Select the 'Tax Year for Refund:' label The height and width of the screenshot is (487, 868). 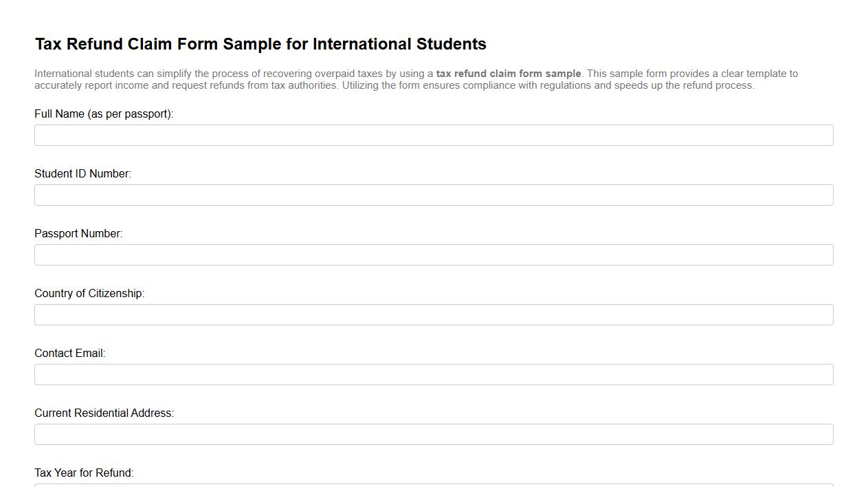pyautogui.click(x=84, y=473)
